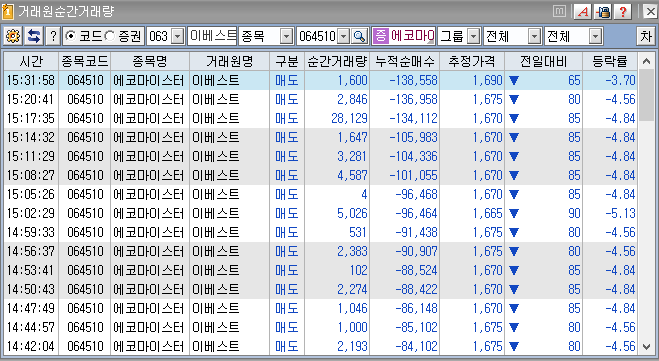659x361 pixels.
Task: Click the purple 증 badge icon
Action: click(x=380, y=36)
